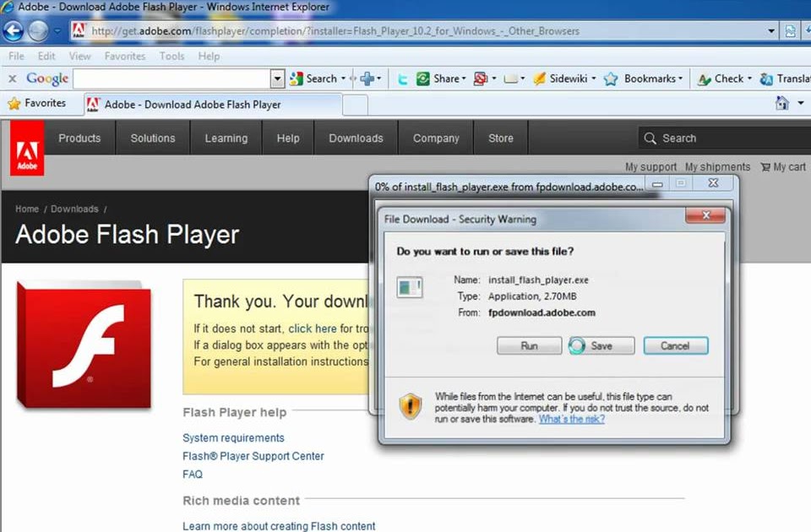Click Save in the Security Warning dialog
Viewport: 811px width, 532px height.
(x=601, y=346)
